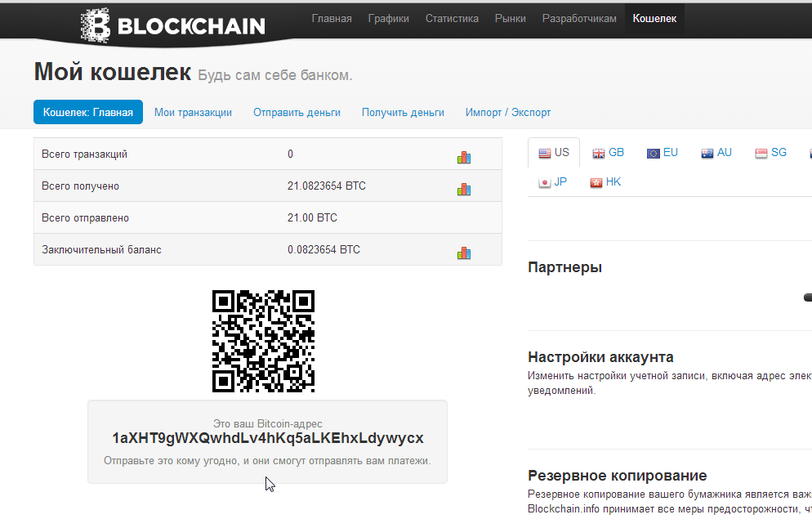The height and width of the screenshot is (519, 812).
Task: Open Рынки in the top navigation
Action: coord(510,19)
